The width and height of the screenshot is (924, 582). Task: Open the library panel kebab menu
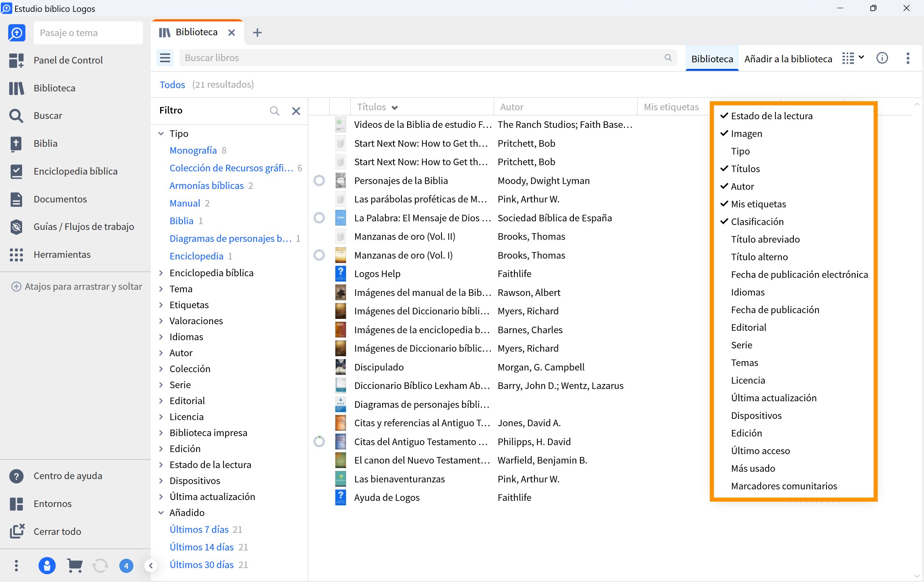[x=908, y=58]
